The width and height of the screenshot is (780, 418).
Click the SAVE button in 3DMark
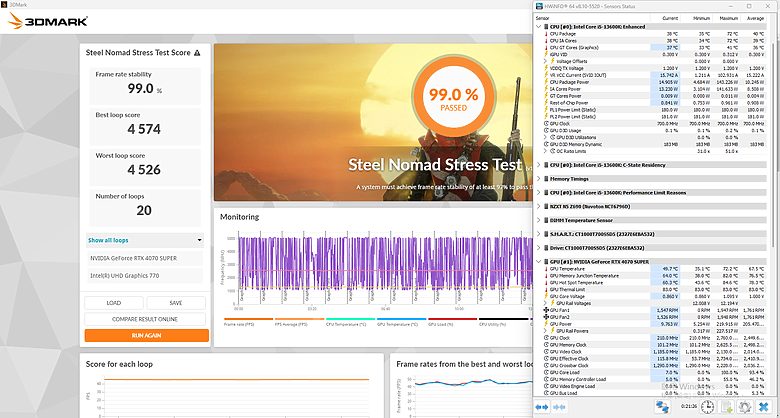[x=176, y=303]
